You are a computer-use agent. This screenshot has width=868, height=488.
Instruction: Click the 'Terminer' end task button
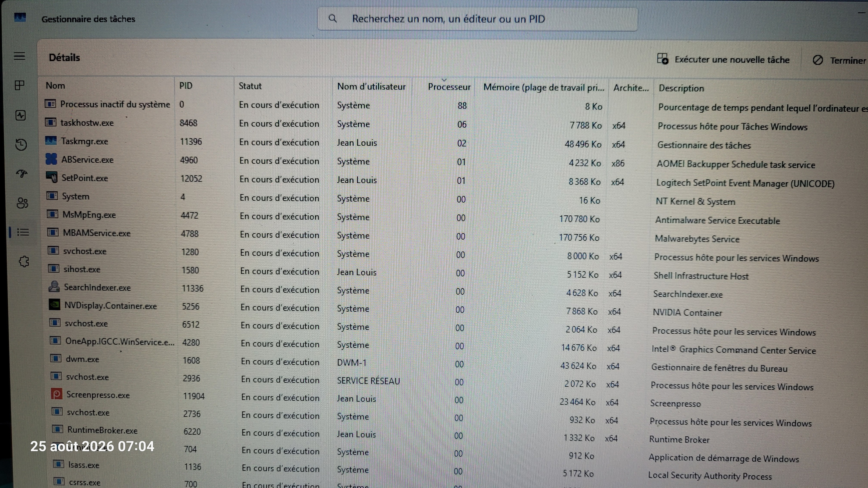839,60
